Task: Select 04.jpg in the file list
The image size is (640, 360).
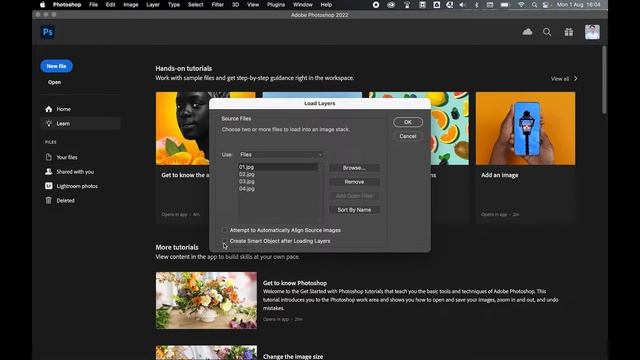Action: coord(278,189)
